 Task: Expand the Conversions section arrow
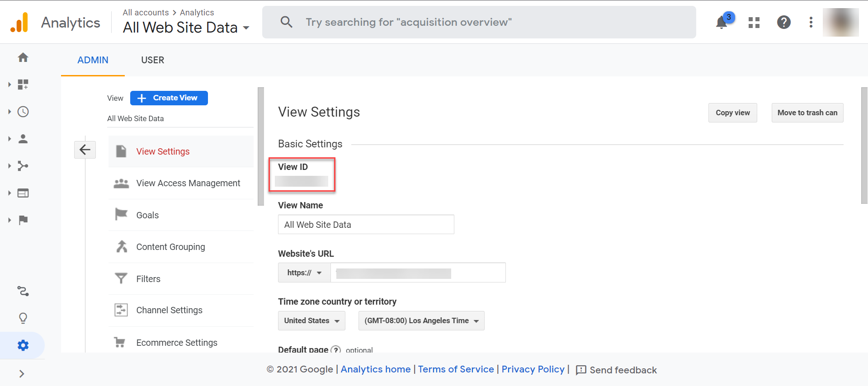point(9,220)
